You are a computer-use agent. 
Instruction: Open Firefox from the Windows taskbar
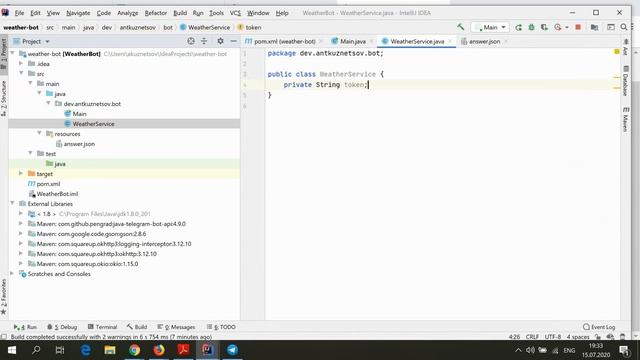159,350
